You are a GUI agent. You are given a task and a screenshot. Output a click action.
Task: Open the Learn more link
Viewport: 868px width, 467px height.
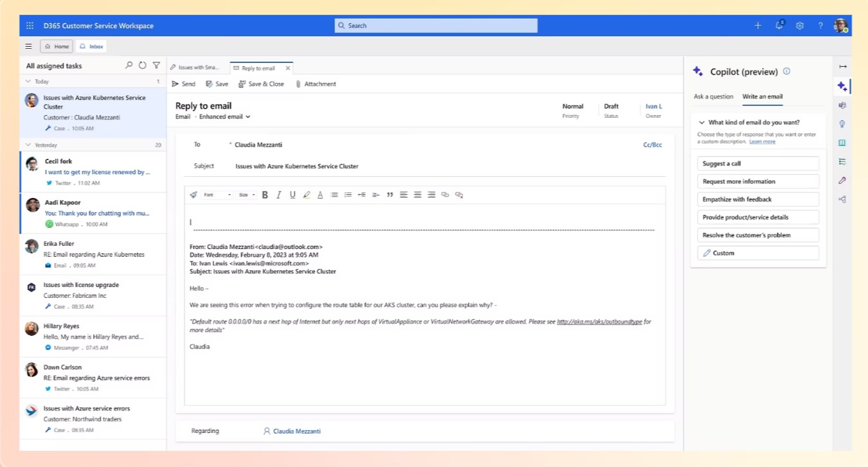tap(762, 142)
